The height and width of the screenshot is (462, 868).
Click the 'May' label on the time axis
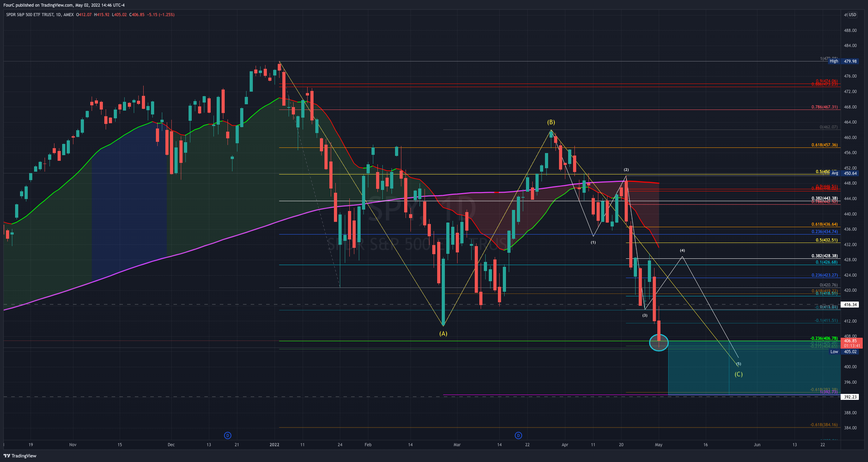point(659,445)
